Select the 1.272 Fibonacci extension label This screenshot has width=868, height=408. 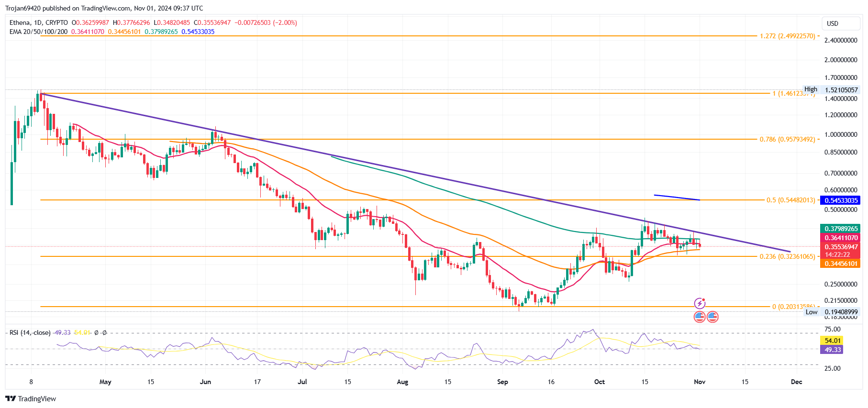tap(787, 36)
